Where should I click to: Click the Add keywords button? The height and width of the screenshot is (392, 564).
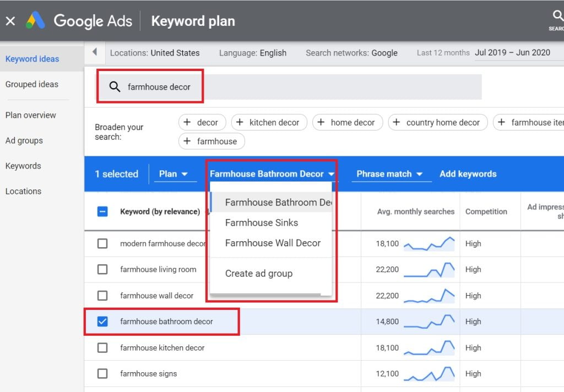coord(468,174)
